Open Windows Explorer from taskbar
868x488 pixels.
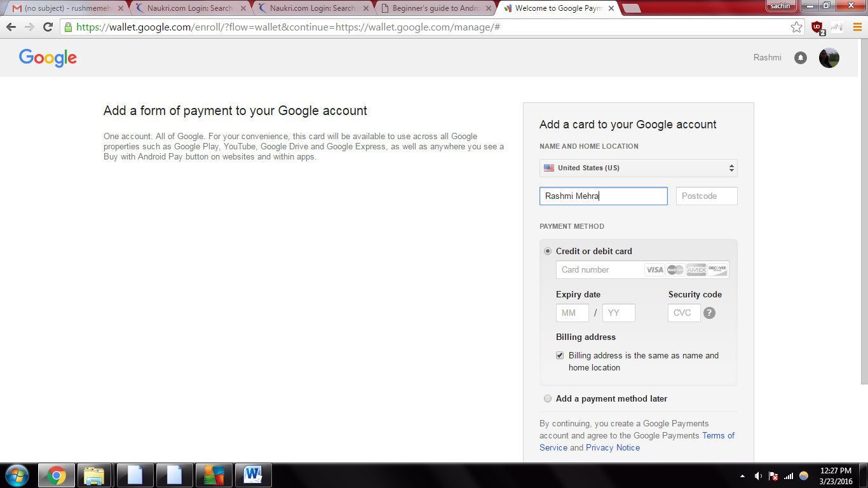[x=95, y=475]
